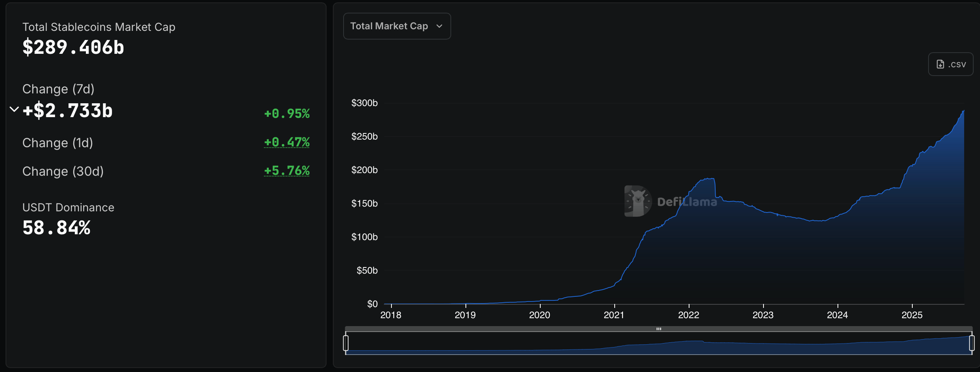
Task: Click the +5.76% 30-day change link
Action: pyautogui.click(x=287, y=171)
